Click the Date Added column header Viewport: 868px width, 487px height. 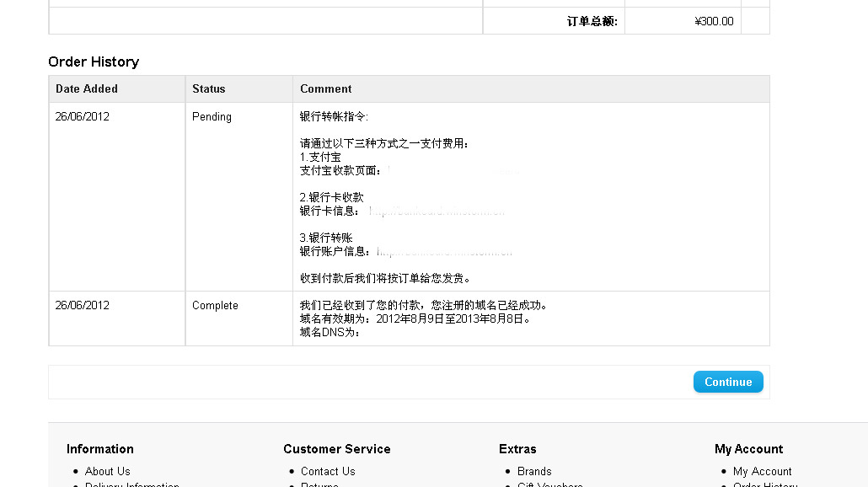click(87, 88)
